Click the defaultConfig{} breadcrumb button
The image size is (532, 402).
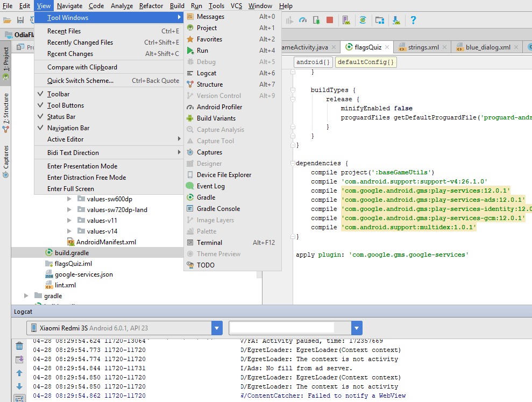pyautogui.click(x=366, y=62)
